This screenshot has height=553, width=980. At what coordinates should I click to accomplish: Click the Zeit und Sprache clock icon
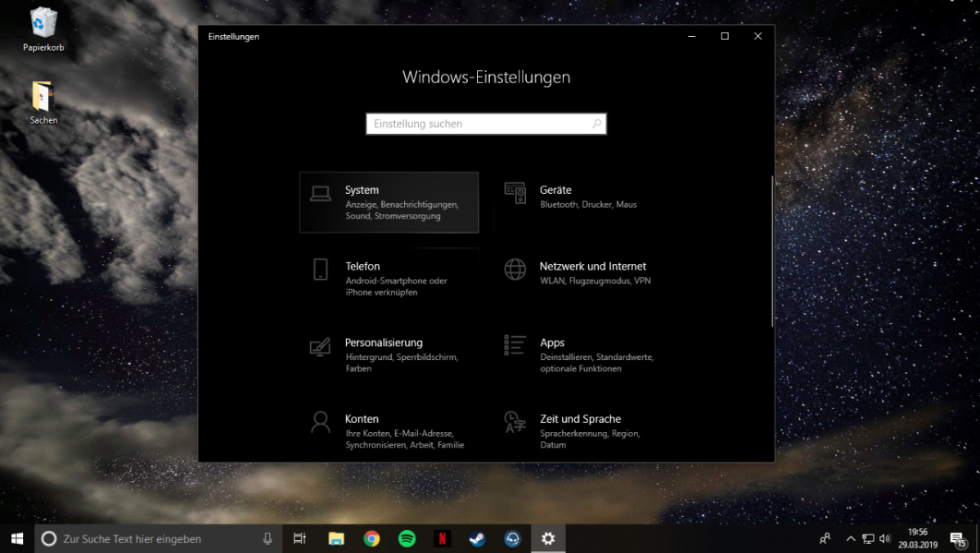tap(515, 422)
